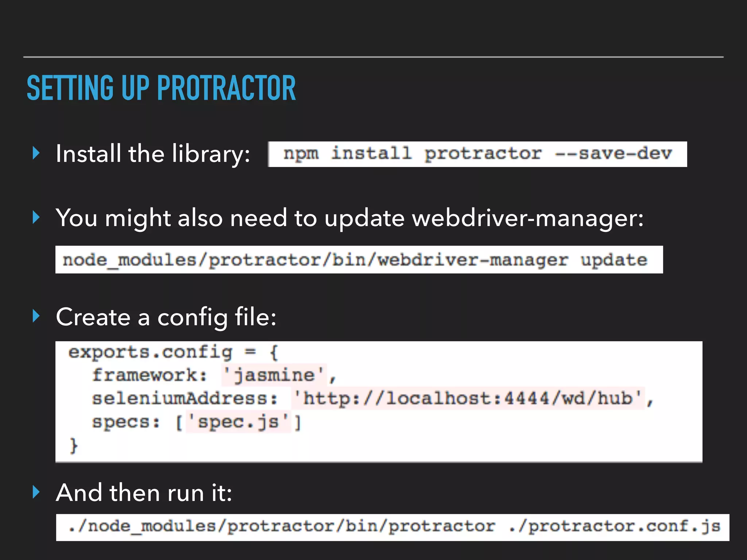
Task: Click the npm install protractor command box
Action: coord(477,154)
